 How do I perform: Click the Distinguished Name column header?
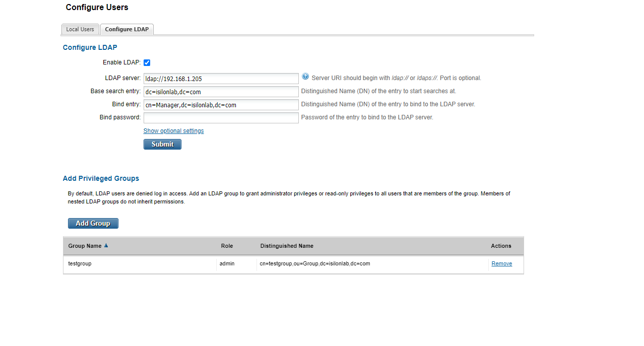click(x=286, y=246)
